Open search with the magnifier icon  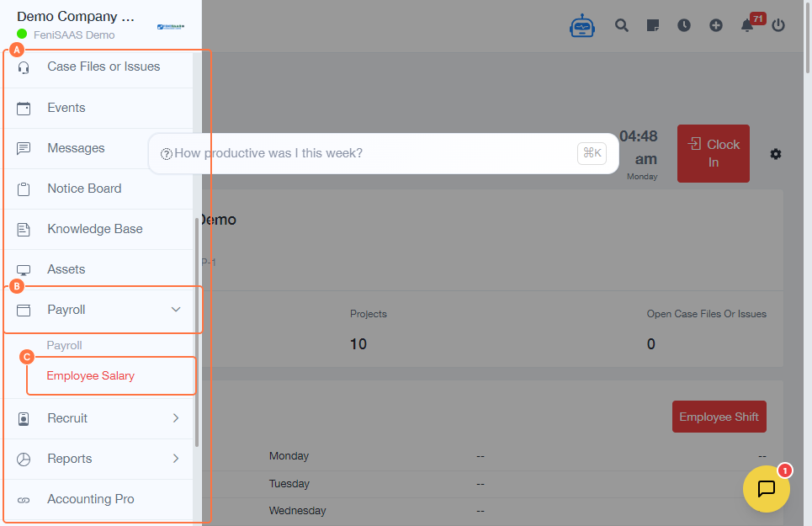(622, 25)
